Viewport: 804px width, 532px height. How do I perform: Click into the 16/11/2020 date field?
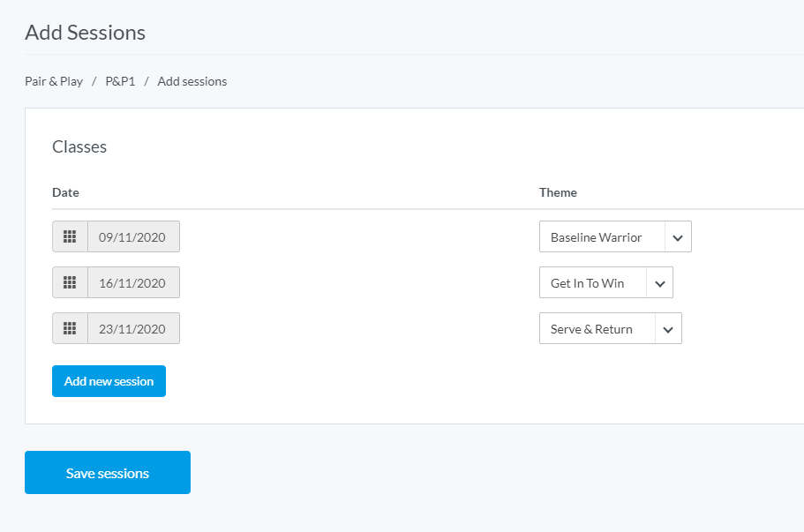pyautogui.click(x=133, y=282)
